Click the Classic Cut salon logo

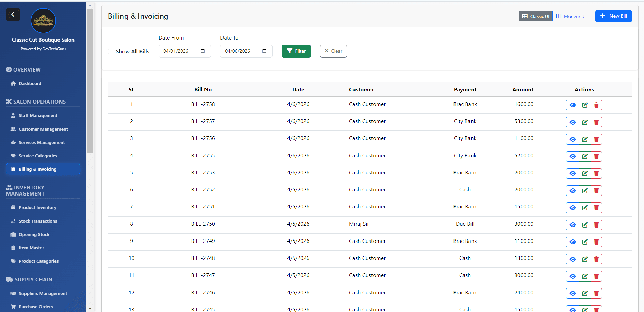point(43,20)
